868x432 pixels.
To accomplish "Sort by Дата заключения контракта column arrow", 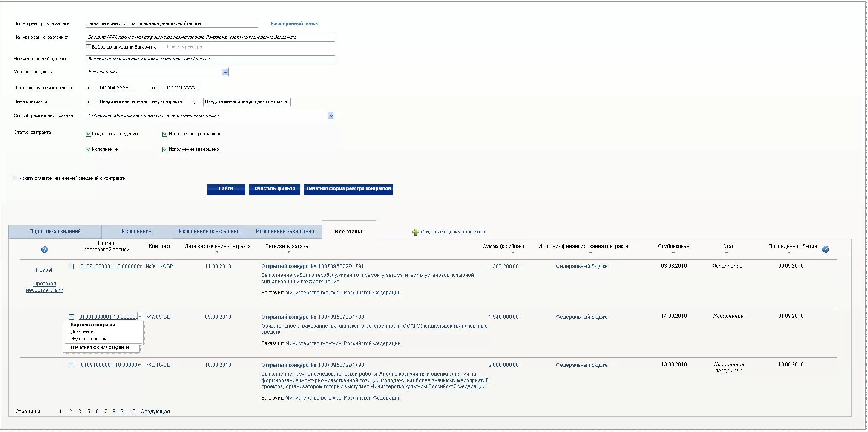I will tap(217, 253).
